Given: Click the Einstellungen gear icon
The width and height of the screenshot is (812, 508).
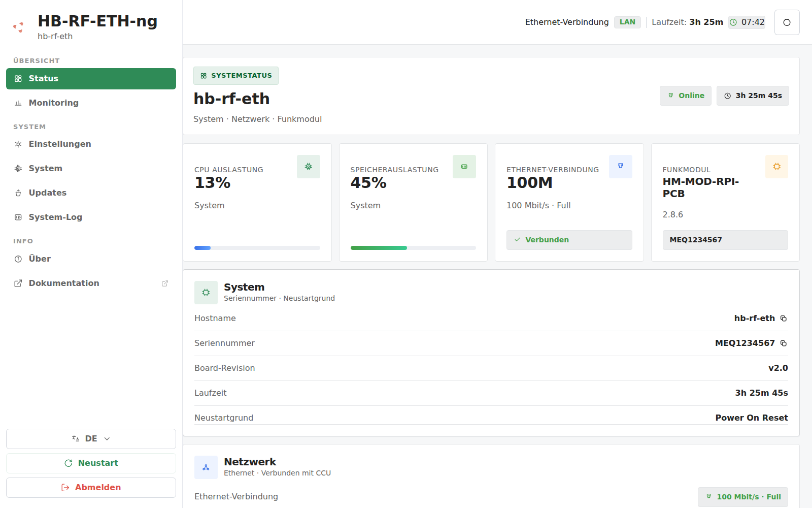Looking at the screenshot, I should [18, 144].
